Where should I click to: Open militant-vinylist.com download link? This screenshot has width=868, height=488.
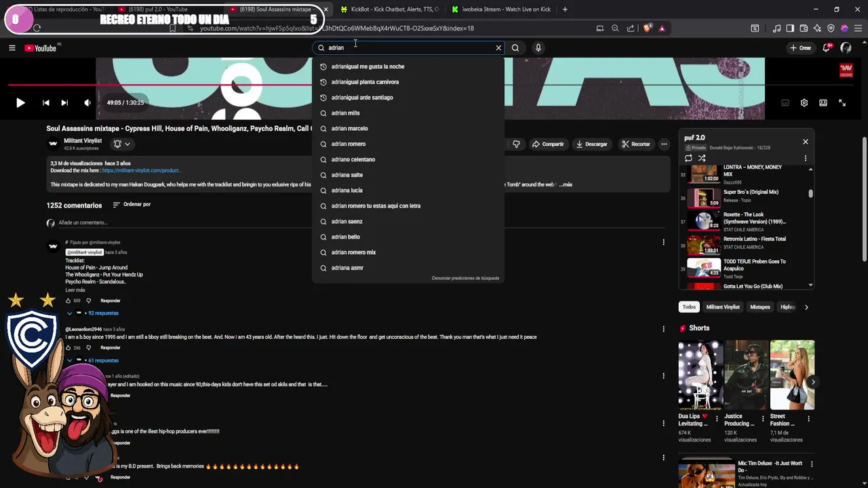pyautogui.click(x=142, y=171)
